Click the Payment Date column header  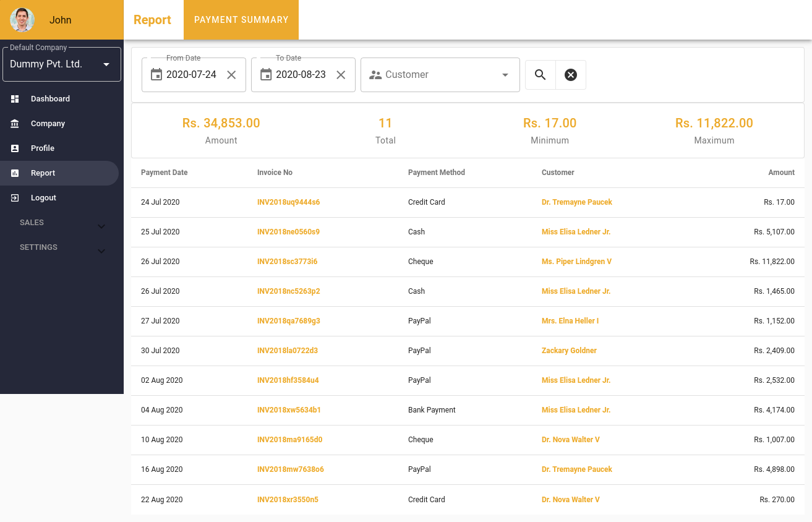click(164, 173)
